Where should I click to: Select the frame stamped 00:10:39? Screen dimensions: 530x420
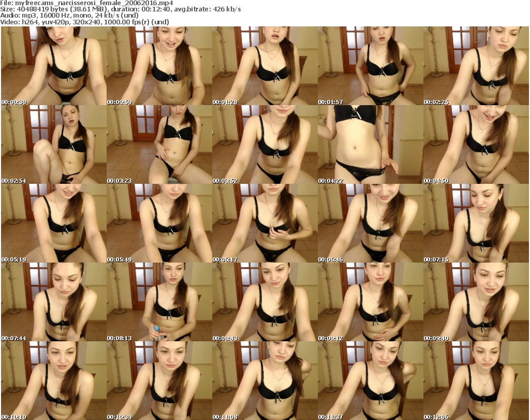159,381
